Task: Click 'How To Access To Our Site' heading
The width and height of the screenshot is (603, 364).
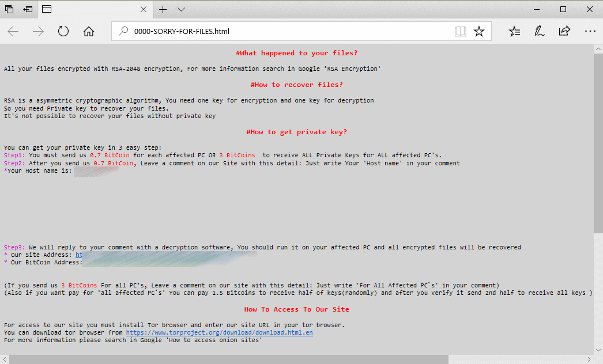Action: tap(296, 309)
